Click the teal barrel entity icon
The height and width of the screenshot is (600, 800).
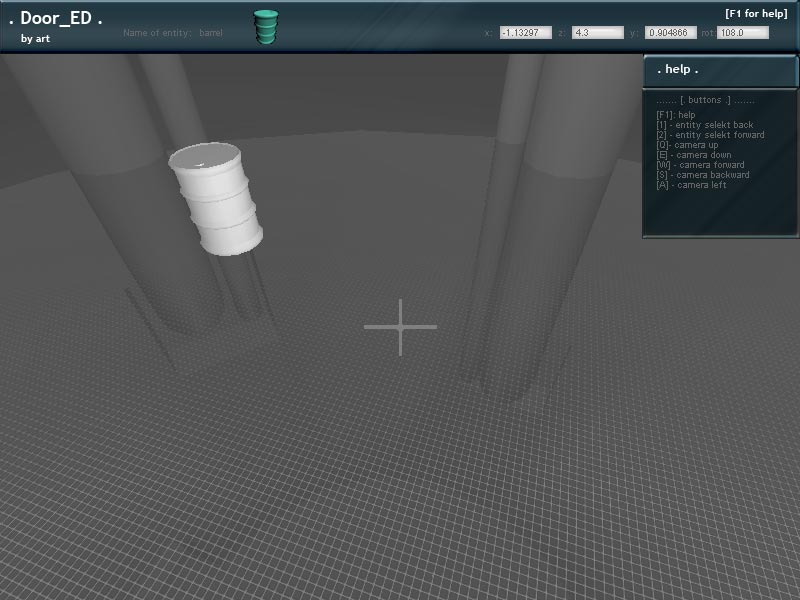[265, 27]
